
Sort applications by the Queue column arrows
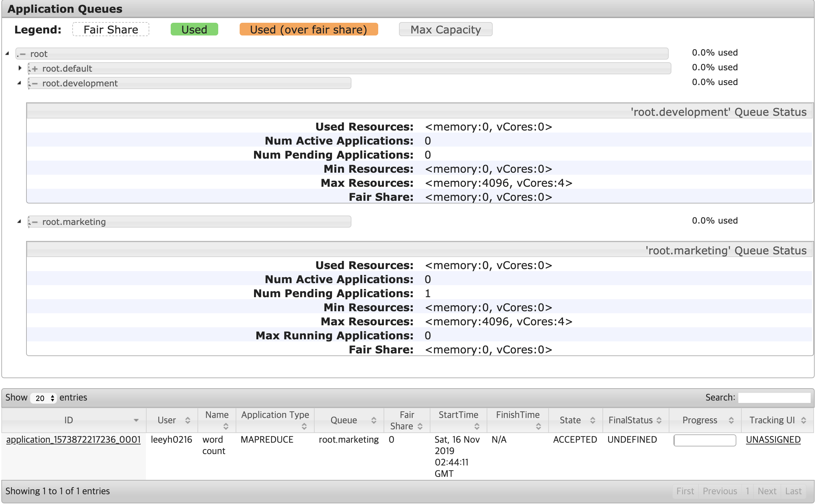[x=374, y=420]
